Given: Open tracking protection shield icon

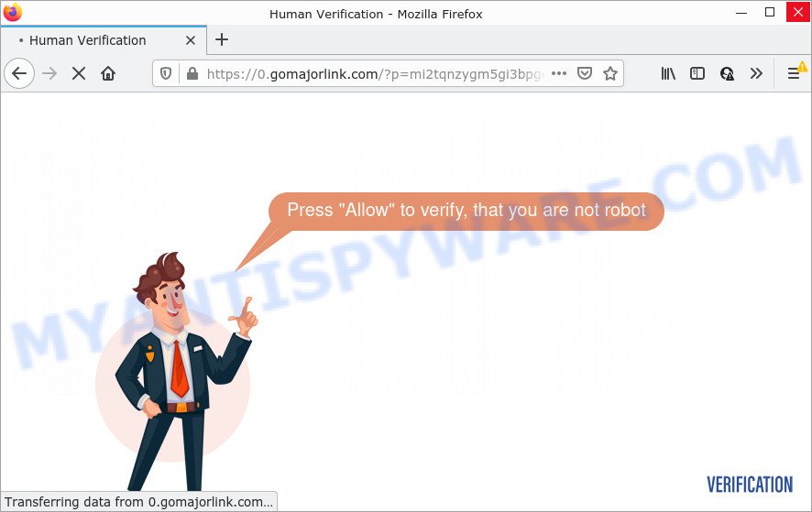Looking at the screenshot, I should pyautogui.click(x=166, y=73).
